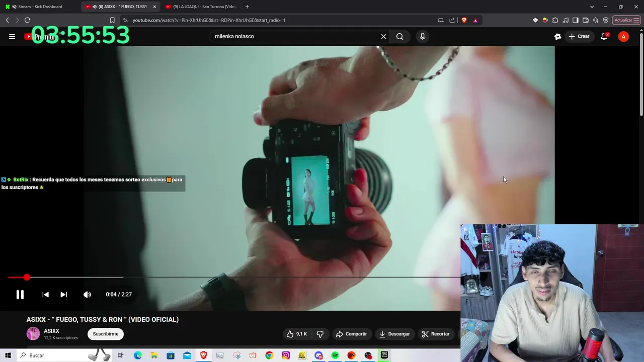
Task: Open the extensions puzzle icon
Action: pos(555,20)
